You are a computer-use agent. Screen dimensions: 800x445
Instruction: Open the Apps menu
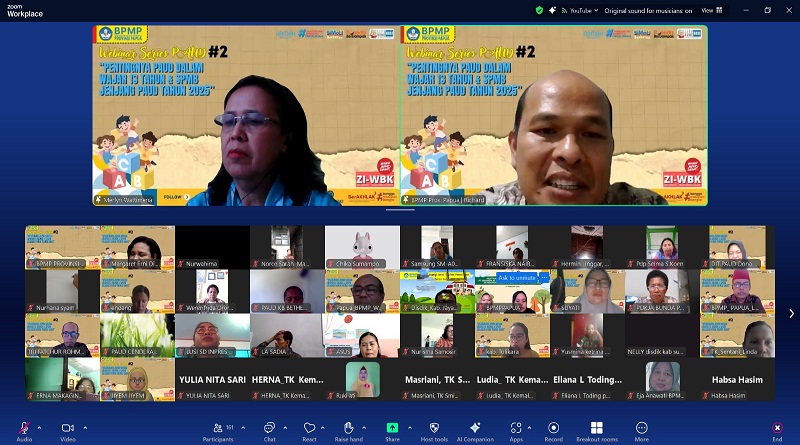(x=516, y=431)
